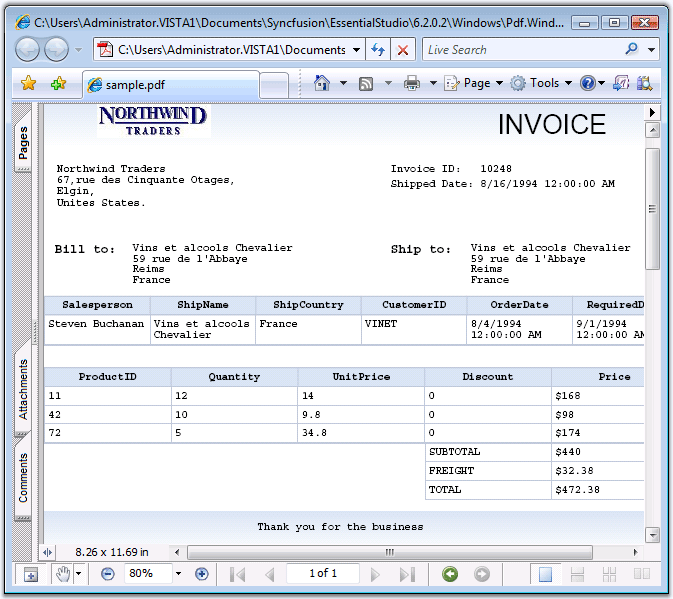Click the browser Forward button

[x=57, y=50]
